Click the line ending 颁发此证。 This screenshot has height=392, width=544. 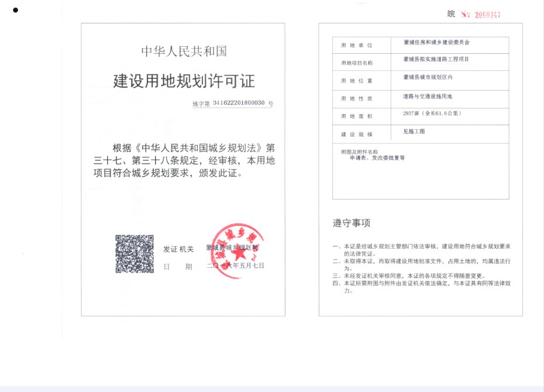pyautogui.click(x=168, y=173)
